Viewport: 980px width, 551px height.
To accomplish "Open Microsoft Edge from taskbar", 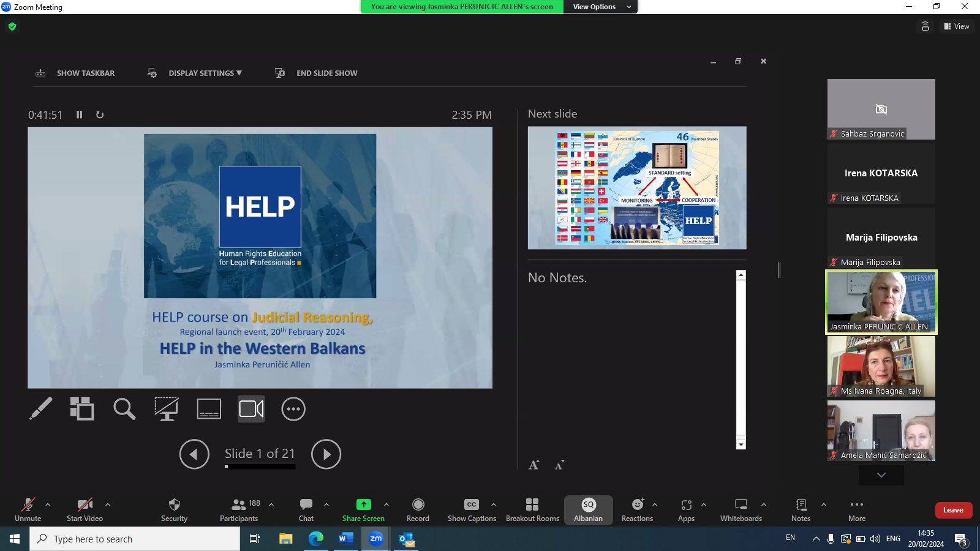I will [316, 539].
